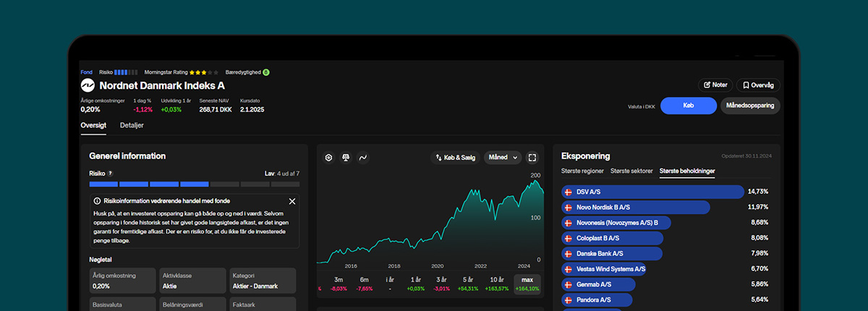The image size is (868, 311).
Task: Select the 'i år' chart period
Action: pyautogui.click(x=390, y=284)
